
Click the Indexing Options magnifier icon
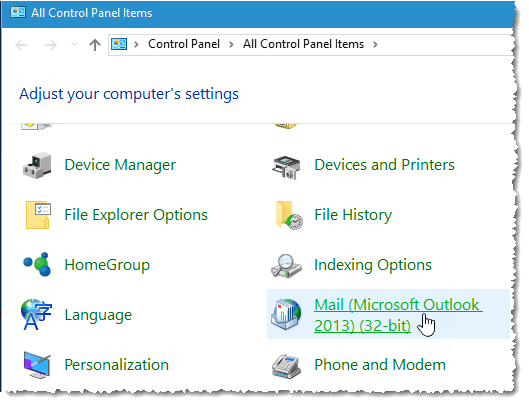click(x=286, y=266)
